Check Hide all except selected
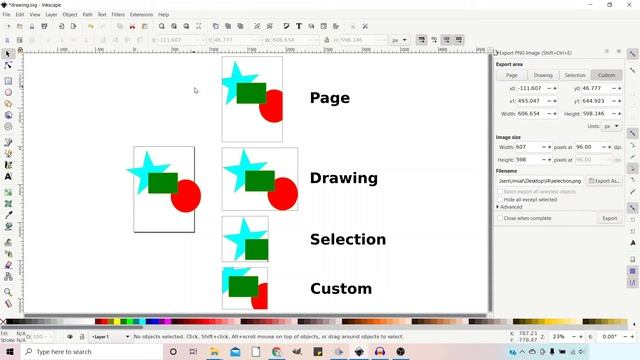Viewport: 640px width, 360px height. tap(500, 200)
